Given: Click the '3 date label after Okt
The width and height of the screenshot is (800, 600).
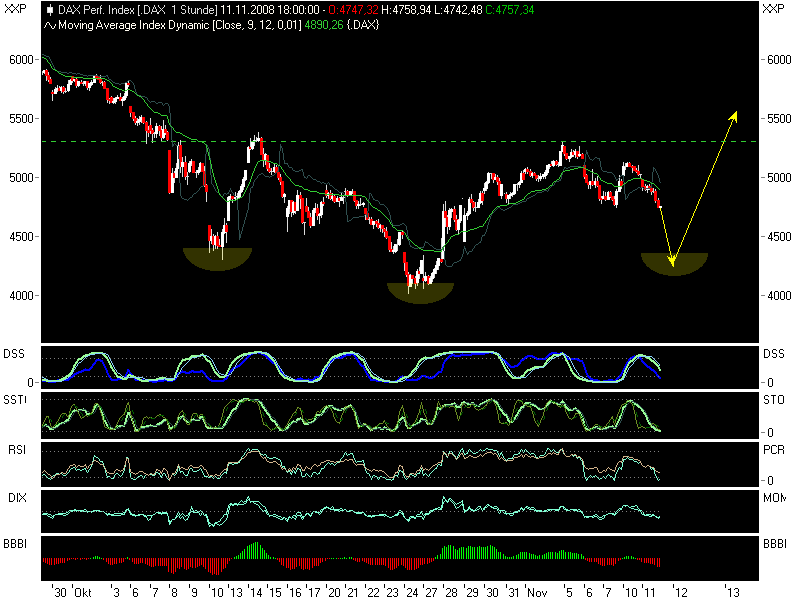Looking at the screenshot, I should click(116, 592).
